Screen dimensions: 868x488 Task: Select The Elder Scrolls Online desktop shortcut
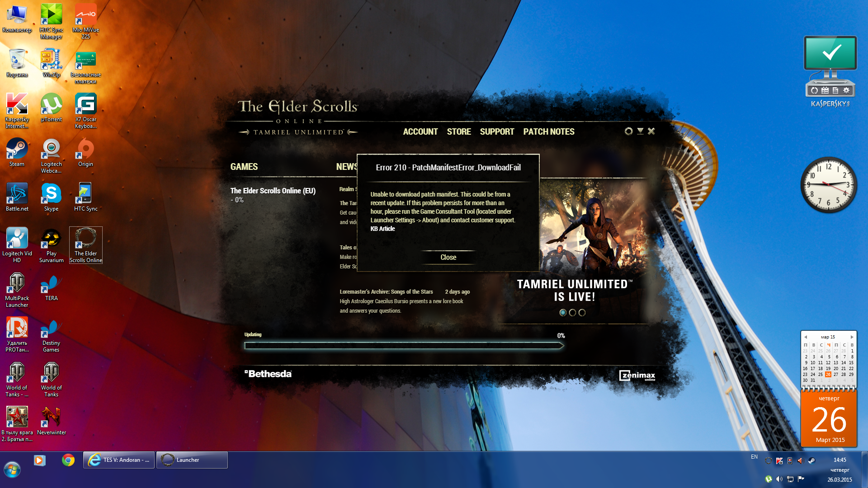[x=86, y=245]
